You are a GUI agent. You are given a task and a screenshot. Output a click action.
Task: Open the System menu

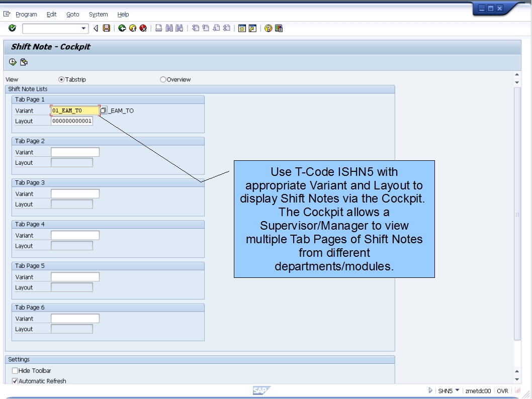pyautogui.click(x=98, y=14)
